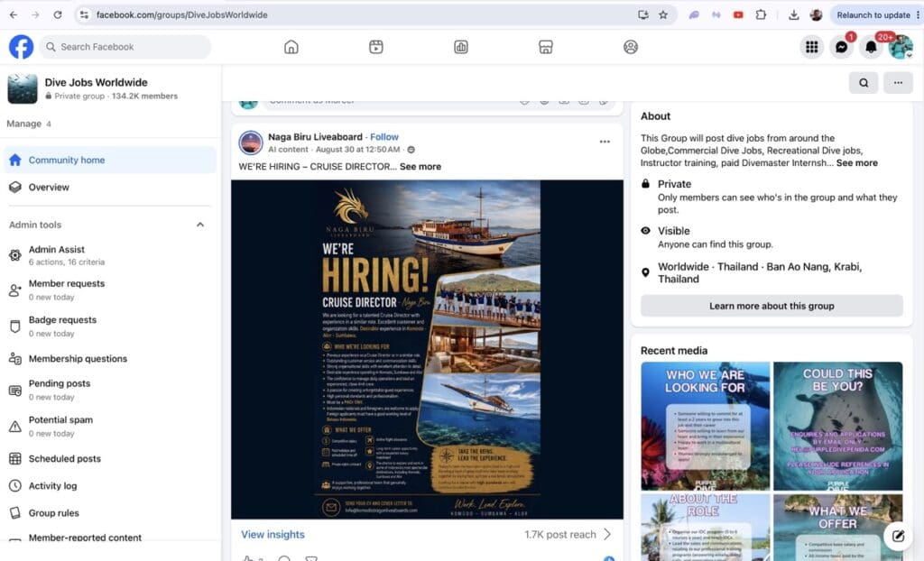
Task: Open the Could This Be You media thumbnail
Action: [837, 426]
